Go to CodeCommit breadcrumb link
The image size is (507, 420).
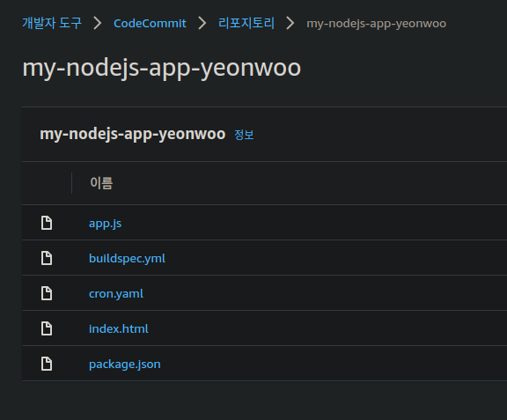(150, 23)
